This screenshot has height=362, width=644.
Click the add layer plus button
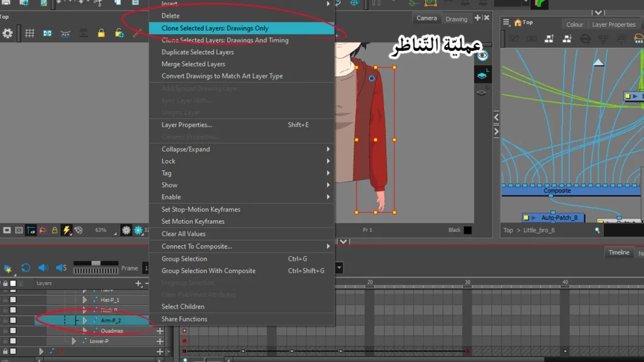138,283
